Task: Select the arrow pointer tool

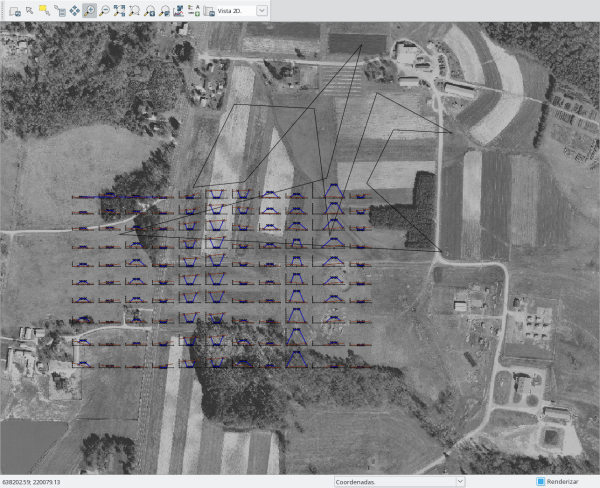Action: click(30, 10)
